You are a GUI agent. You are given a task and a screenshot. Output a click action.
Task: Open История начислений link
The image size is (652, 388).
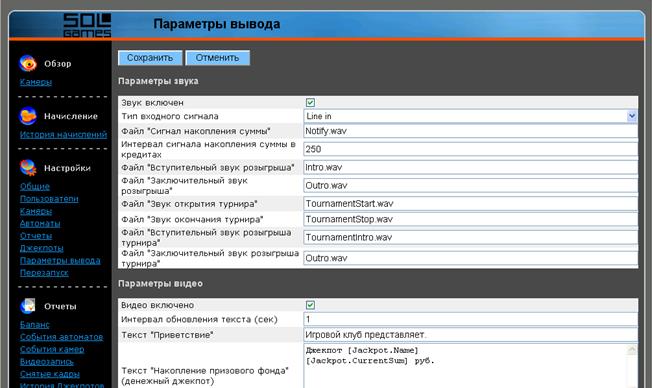click(63, 134)
